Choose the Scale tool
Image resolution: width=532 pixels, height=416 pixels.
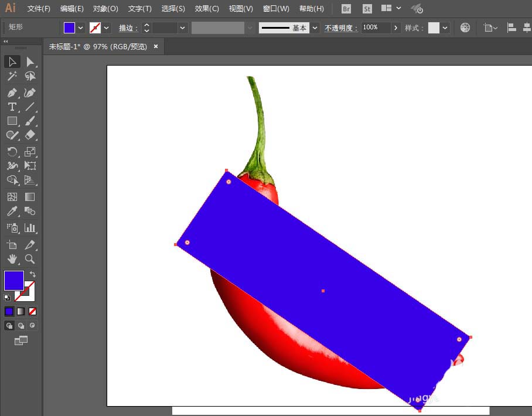click(x=30, y=151)
